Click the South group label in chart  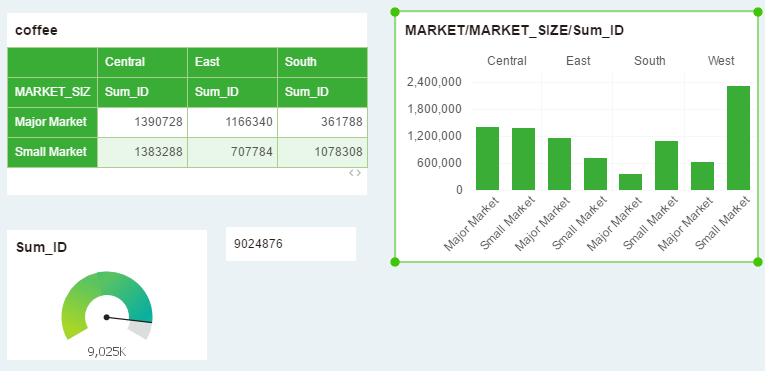649,61
